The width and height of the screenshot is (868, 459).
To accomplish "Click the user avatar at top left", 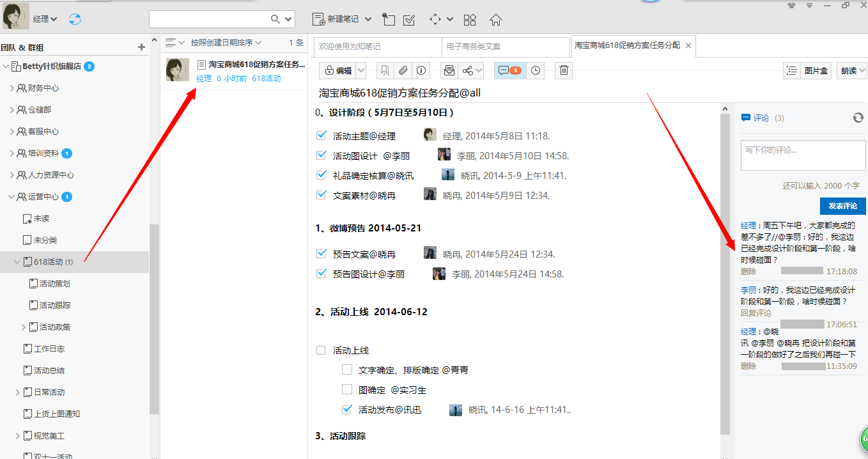I will [17, 17].
